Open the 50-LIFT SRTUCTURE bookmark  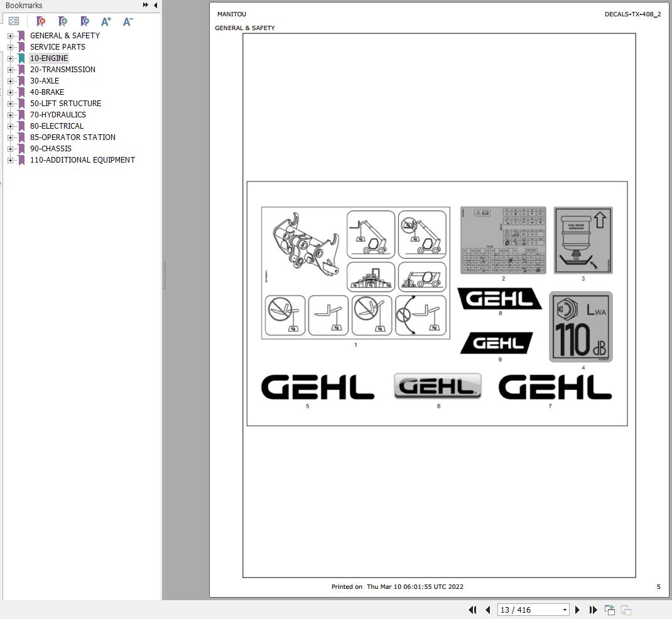point(65,103)
